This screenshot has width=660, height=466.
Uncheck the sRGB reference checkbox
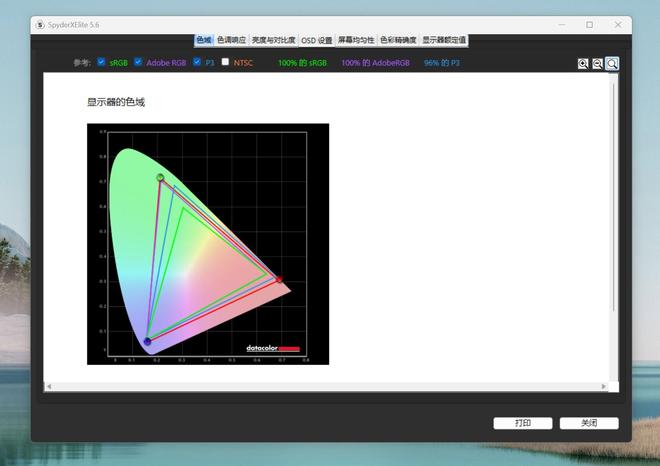102,62
